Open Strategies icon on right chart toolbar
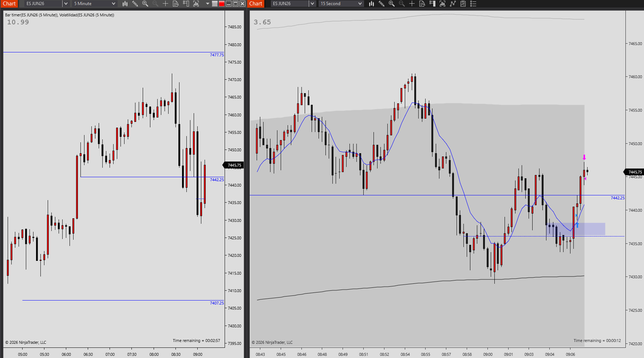Image resolution: width=644 pixels, height=358 pixels. coord(463,4)
